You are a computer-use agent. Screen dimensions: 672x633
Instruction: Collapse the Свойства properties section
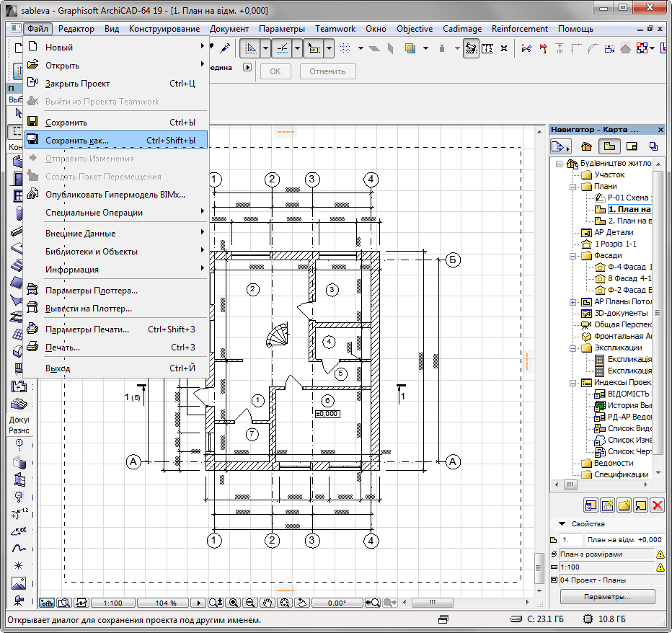561,523
